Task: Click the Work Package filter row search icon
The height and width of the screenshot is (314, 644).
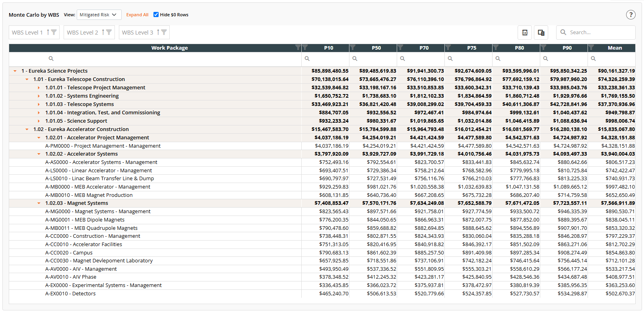Action: tap(51, 58)
